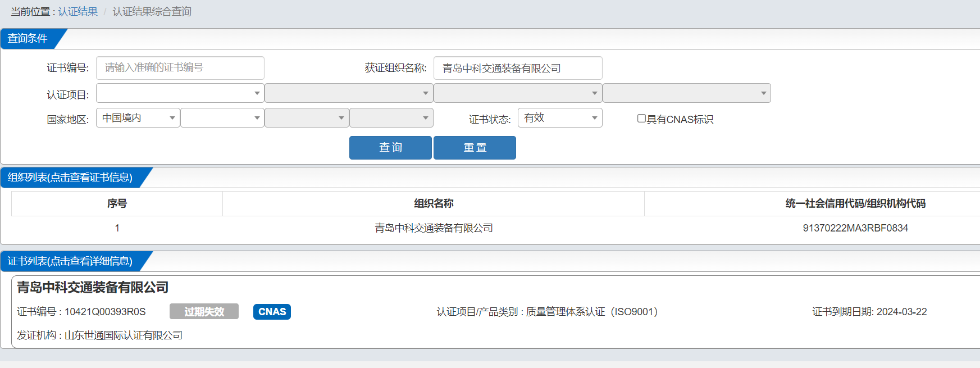Focus the 证书编号 input field

point(180,68)
